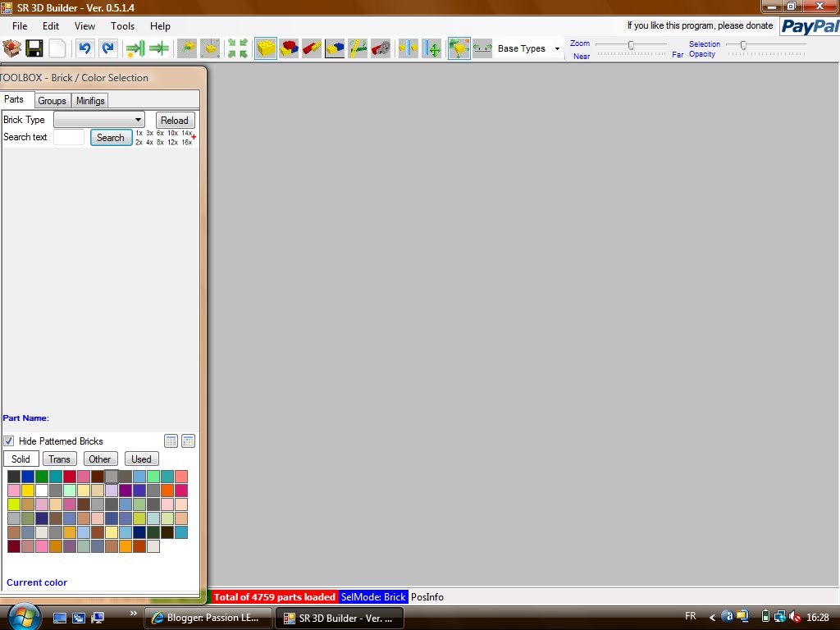
Task: Click SR 3D Builder taskbar button
Action: pos(340,618)
